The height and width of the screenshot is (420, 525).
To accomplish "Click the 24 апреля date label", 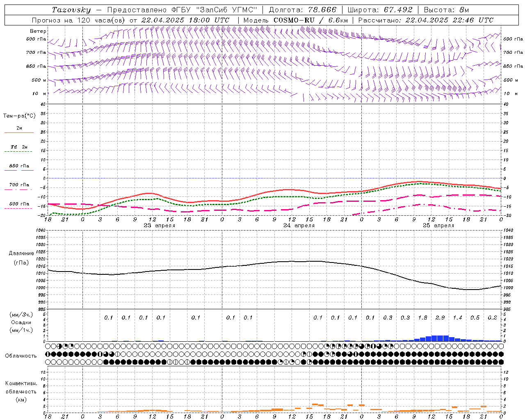I will [299, 226].
